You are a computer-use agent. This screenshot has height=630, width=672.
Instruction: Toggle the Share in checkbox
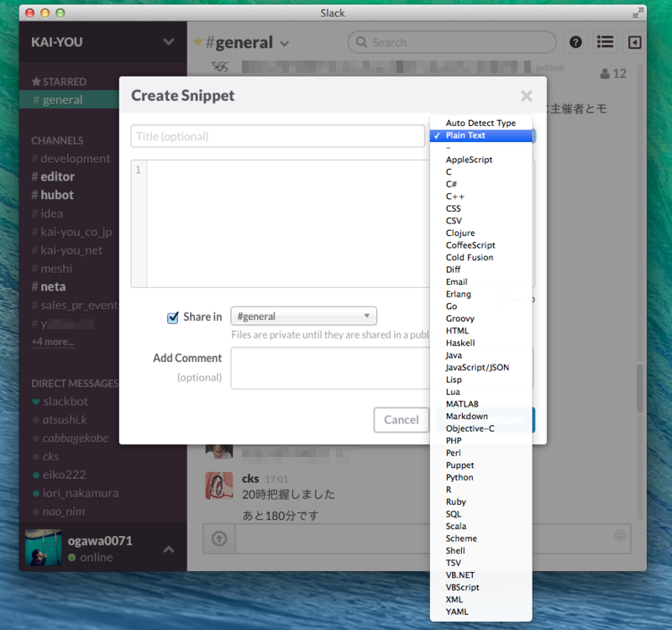click(173, 318)
